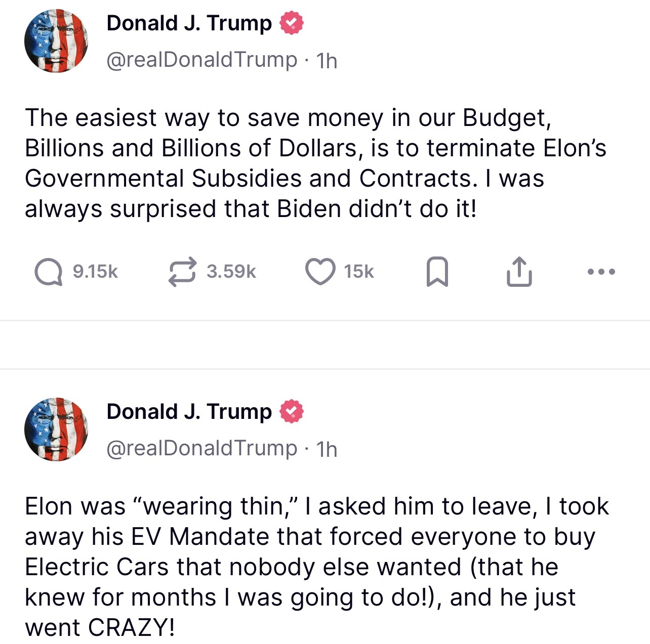650x644 pixels.
Task: Like the post about Elon's subsidies
Action: 320,272
